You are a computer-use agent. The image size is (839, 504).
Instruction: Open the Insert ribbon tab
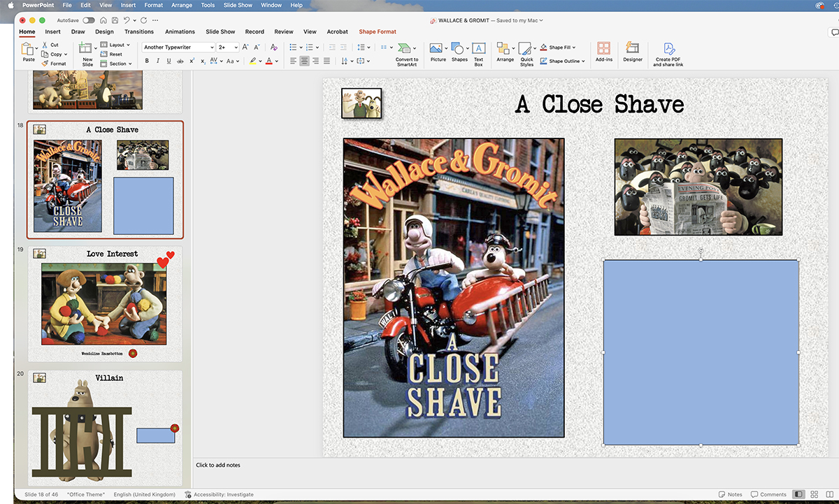[x=53, y=31]
